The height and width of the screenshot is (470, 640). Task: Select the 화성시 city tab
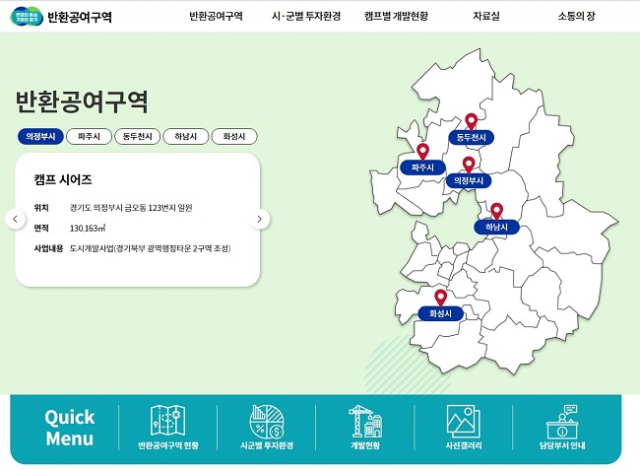pyautogui.click(x=234, y=136)
